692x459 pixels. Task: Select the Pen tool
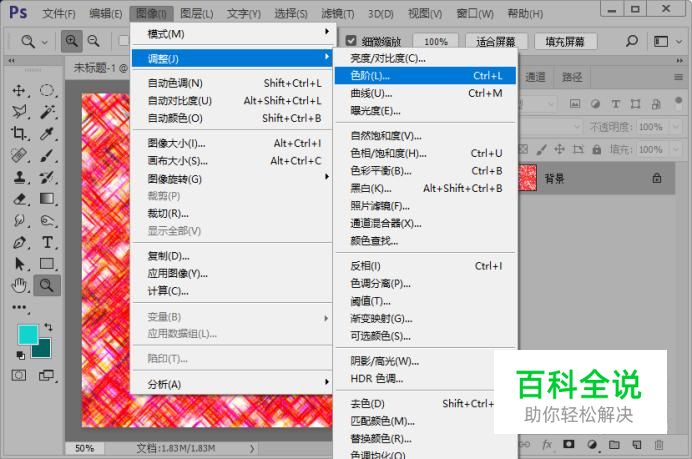(19, 242)
